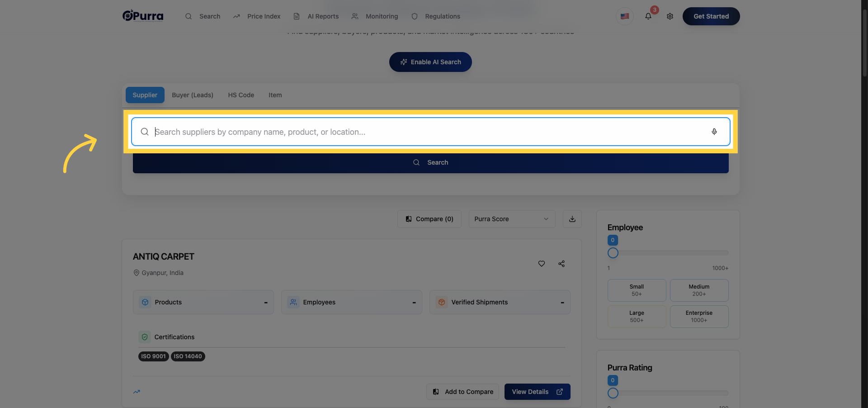Open Price Index in the navigation
This screenshot has width=868, height=408.
[257, 16]
